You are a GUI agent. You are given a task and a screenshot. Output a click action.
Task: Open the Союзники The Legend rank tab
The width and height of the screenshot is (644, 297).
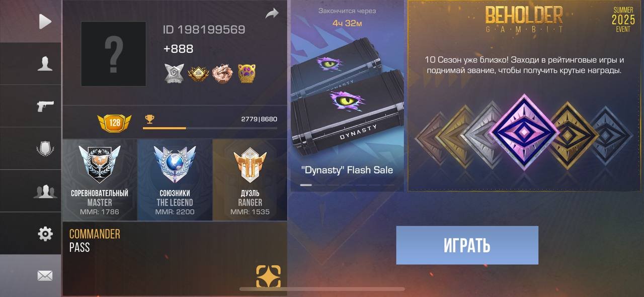175,180
